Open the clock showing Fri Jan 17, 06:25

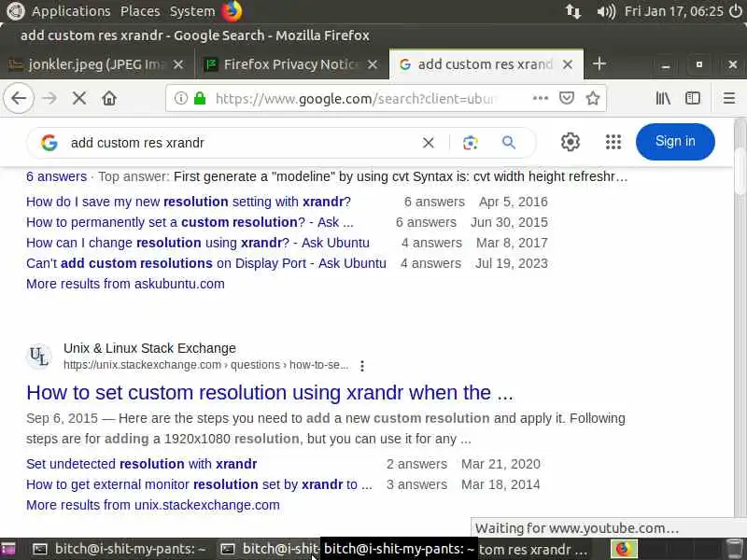click(673, 11)
